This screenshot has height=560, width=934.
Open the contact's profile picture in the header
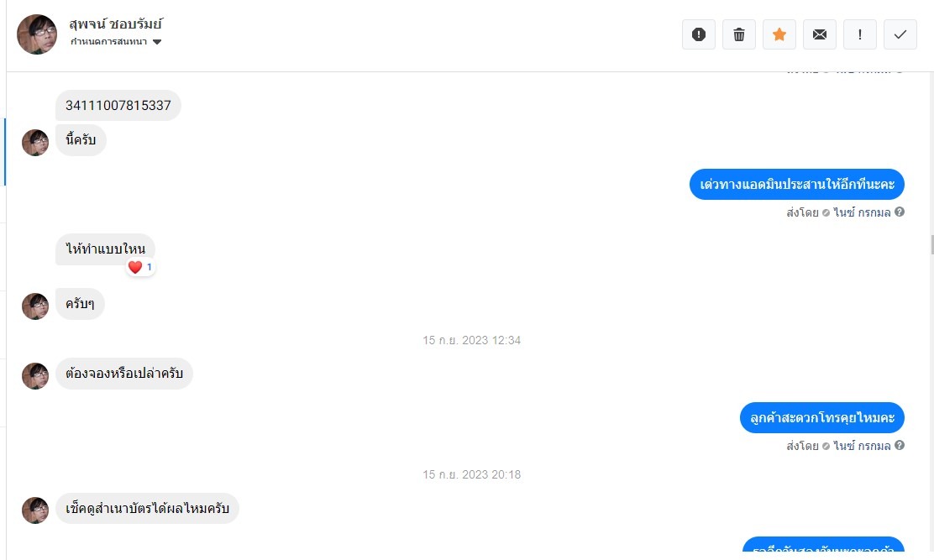click(x=37, y=34)
